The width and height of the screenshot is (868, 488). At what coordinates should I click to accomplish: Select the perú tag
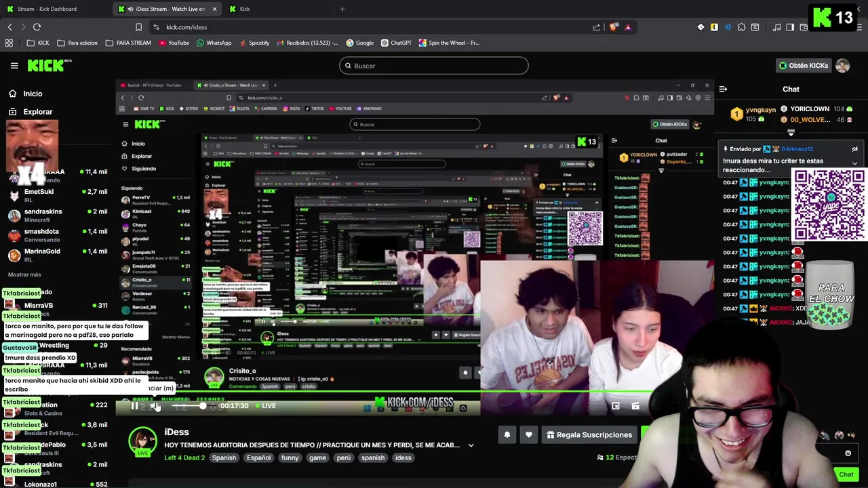(344, 457)
